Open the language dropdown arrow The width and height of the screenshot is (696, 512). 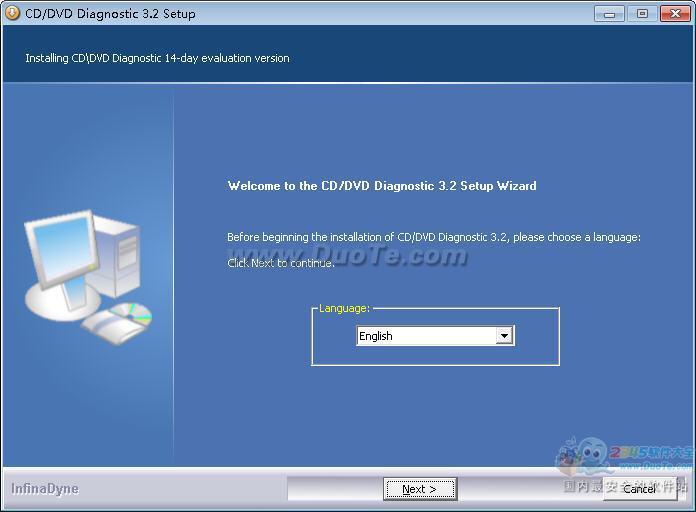pyautogui.click(x=504, y=336)
